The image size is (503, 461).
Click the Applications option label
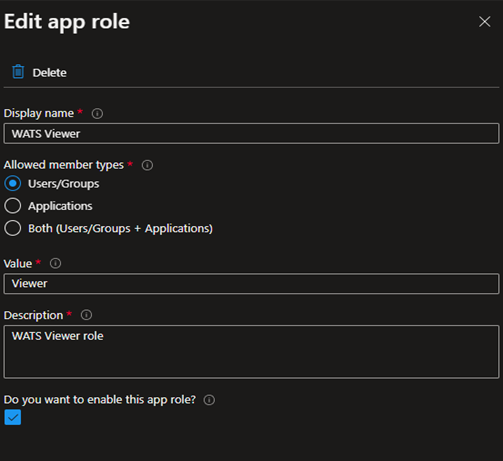60,206
